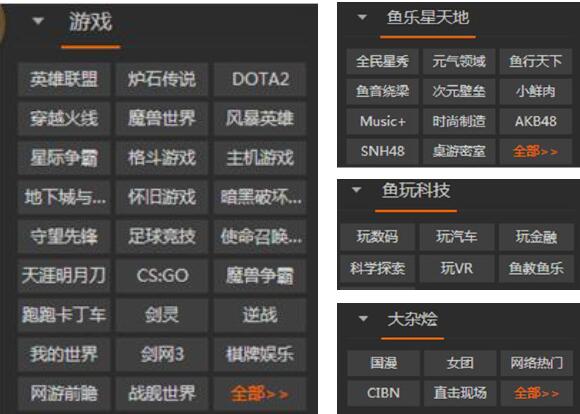Open the 科学探索 category

pos(377,268)
